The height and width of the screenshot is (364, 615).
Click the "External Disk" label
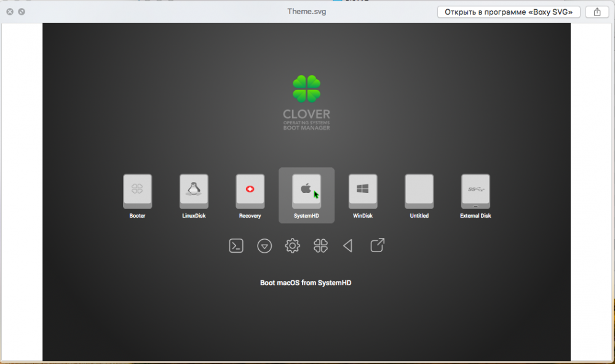coord(475,216)
